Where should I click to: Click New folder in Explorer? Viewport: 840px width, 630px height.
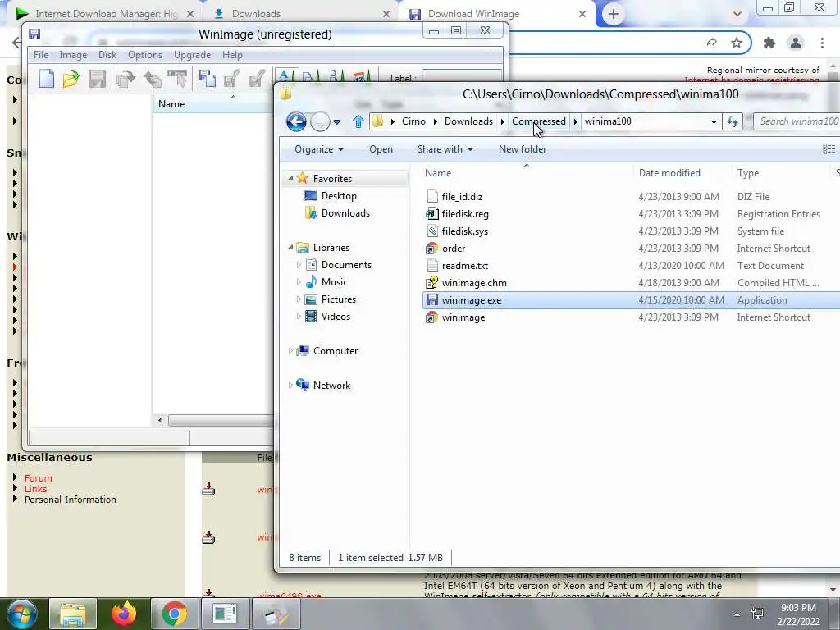tap(523, 149)
